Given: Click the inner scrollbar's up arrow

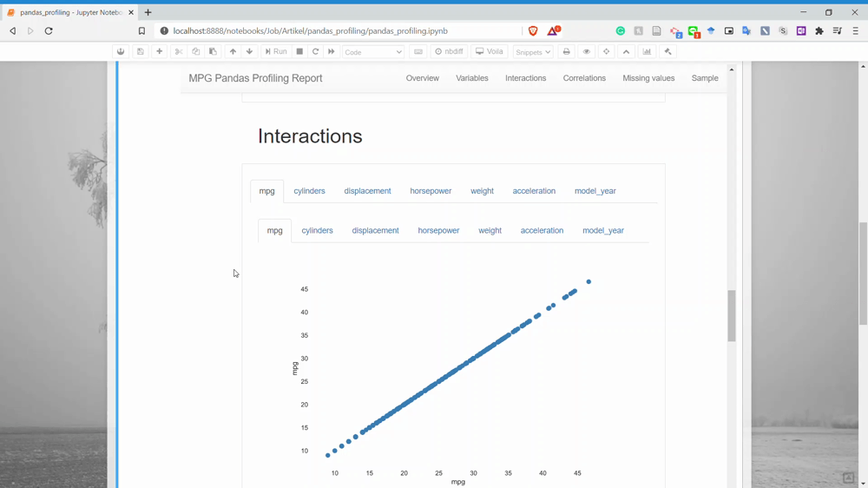Looking at the screenshot, I should (732, 69).
